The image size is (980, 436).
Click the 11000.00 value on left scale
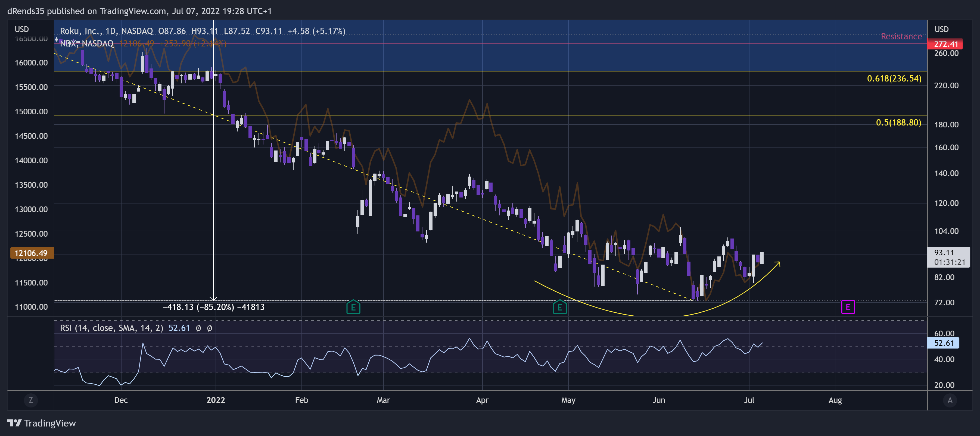click(x=31, y=307)
